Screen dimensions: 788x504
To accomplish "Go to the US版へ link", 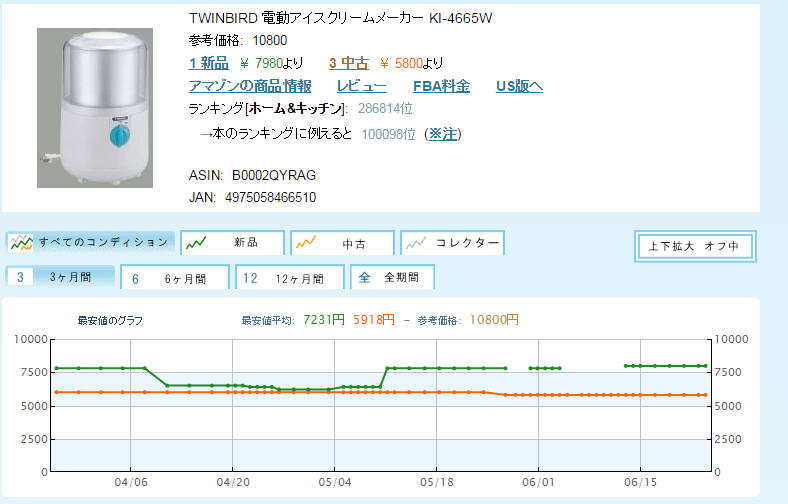I will 520,86.
